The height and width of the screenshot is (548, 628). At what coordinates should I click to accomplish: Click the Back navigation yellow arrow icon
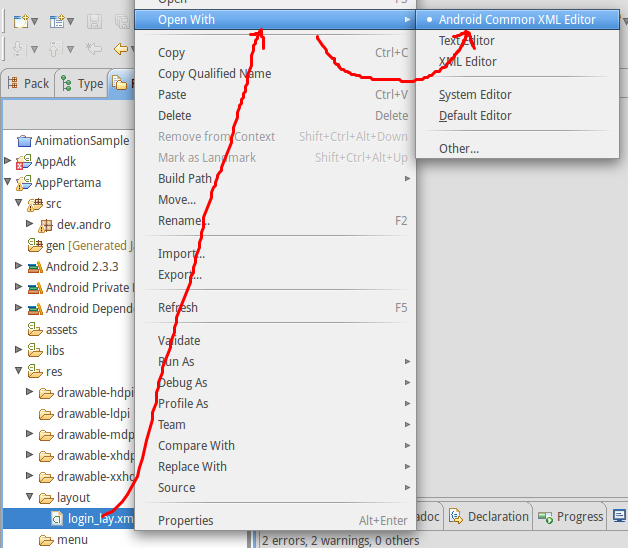point(121,49)
